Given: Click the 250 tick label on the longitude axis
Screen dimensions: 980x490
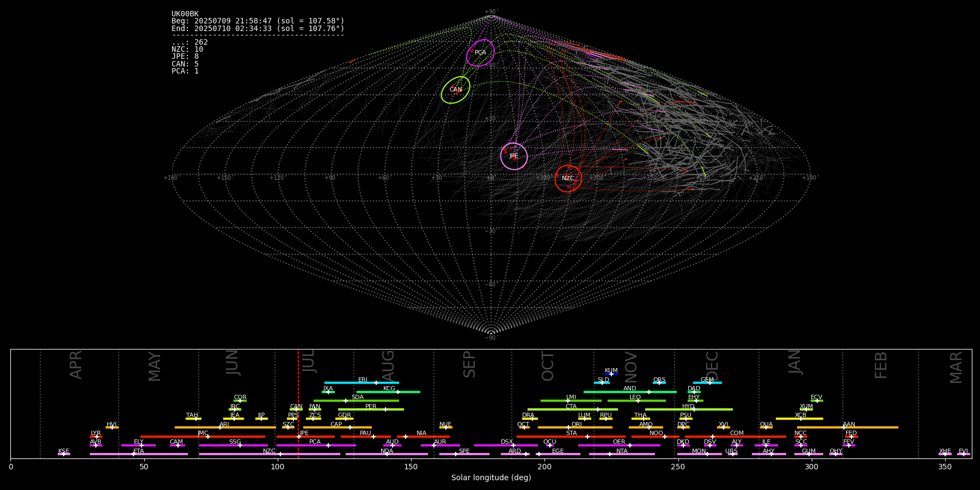Looking at the screenshot, I should coord(678,467).
